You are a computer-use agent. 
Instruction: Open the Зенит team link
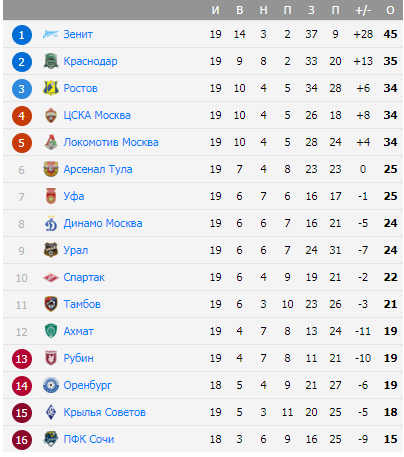click(78, 34)
